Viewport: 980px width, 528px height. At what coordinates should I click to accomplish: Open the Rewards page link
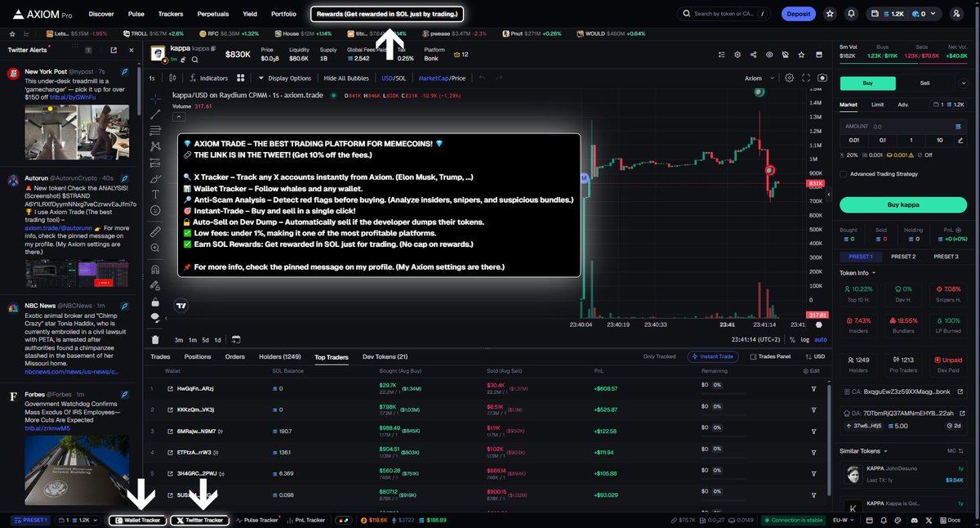click(388, 14)
